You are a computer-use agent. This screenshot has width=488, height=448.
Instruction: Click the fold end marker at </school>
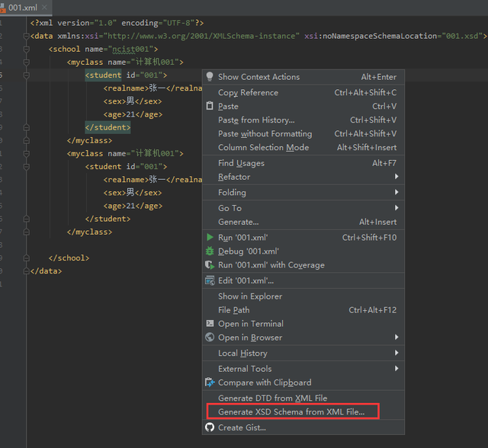pos(27,258)
